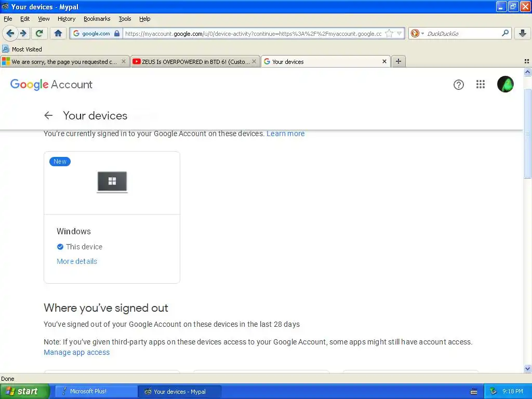
Task: Open the Help menu
Action: click(x=144, y=19)
